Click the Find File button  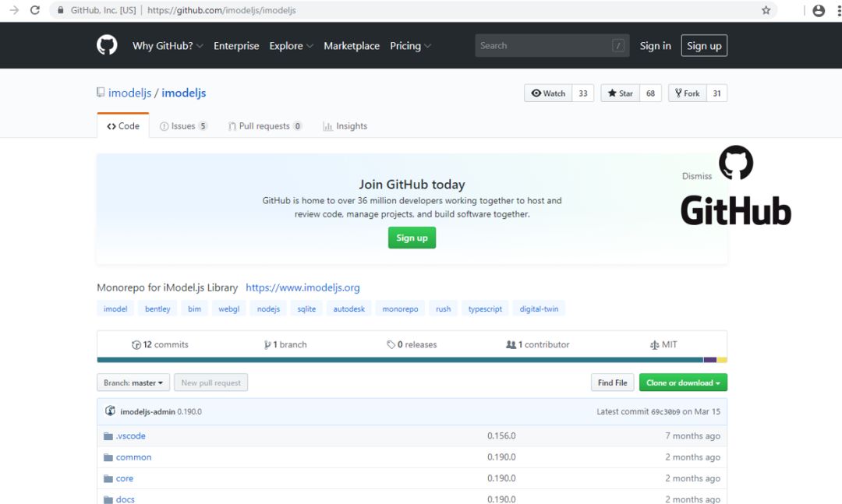[x=613, y=382]
